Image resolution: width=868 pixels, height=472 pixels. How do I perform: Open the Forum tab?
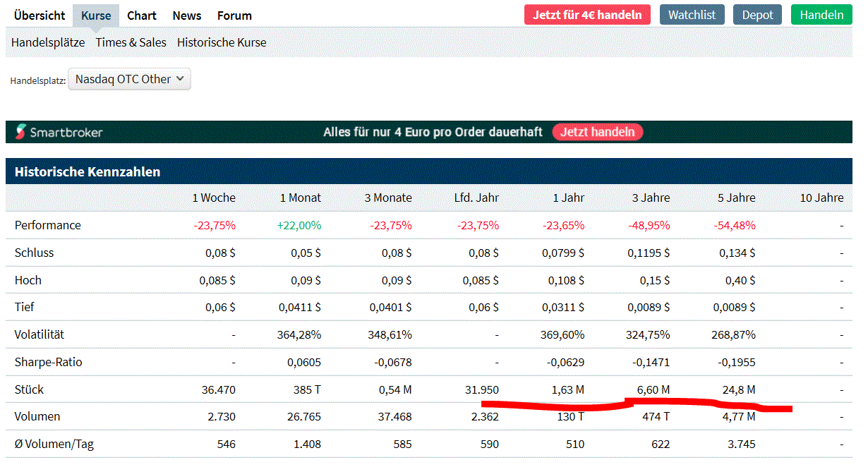point(234,16)
